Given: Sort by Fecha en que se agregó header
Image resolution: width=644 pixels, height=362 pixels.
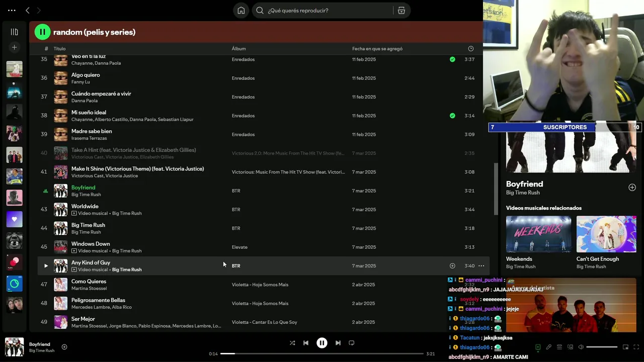Looking at the screenshot, I should [x=377, y=49].
